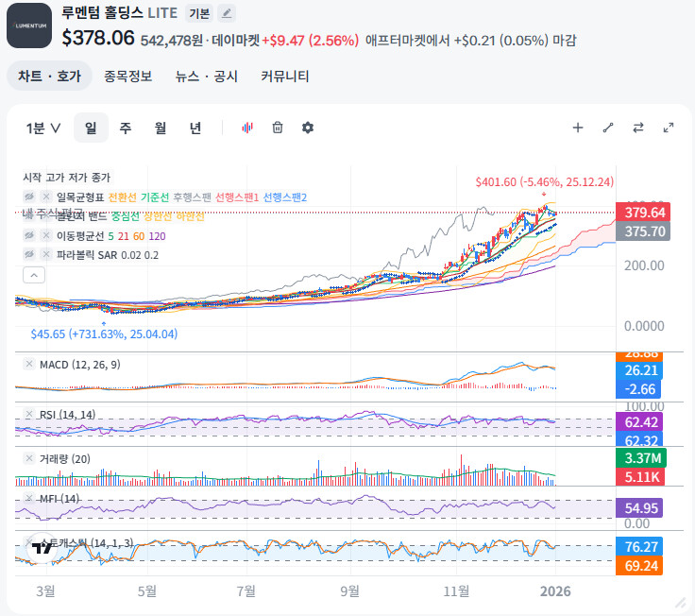Expand the 1분 interval dropdown
The image size is (695, 616).
(43, 128)
